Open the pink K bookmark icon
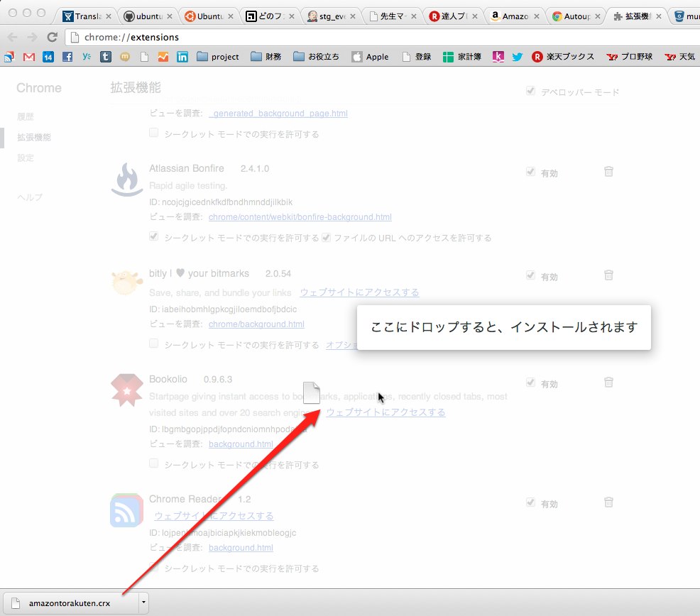Image resolution: width=700 pixels, height=616 pixels. pyautogui.click(x=498, y=57)
